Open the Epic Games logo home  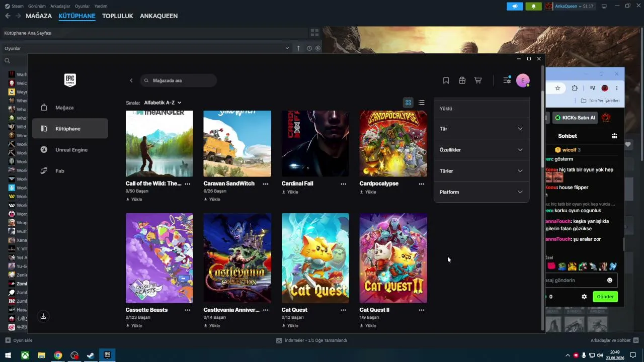(70, 80)
